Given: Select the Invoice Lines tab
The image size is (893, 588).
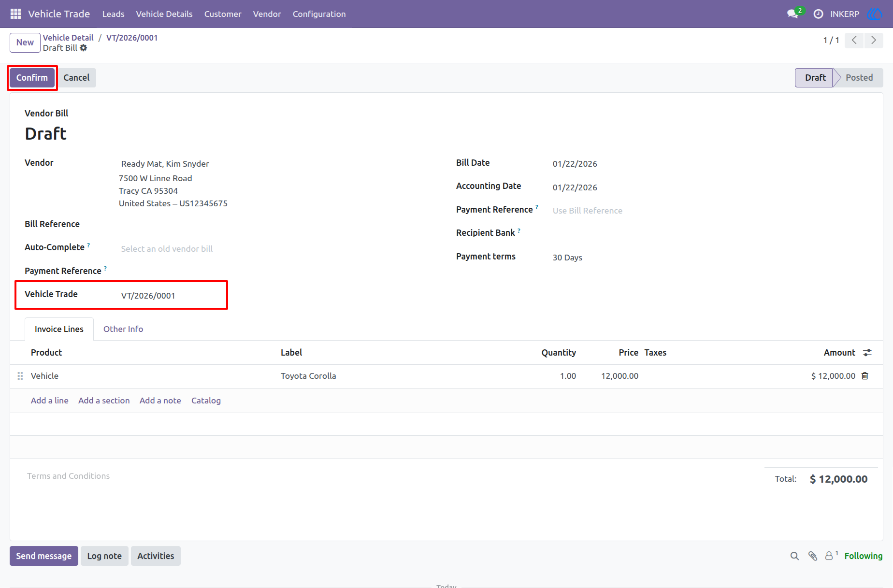Looking at the screenshot, I should (x=59, y=329).
